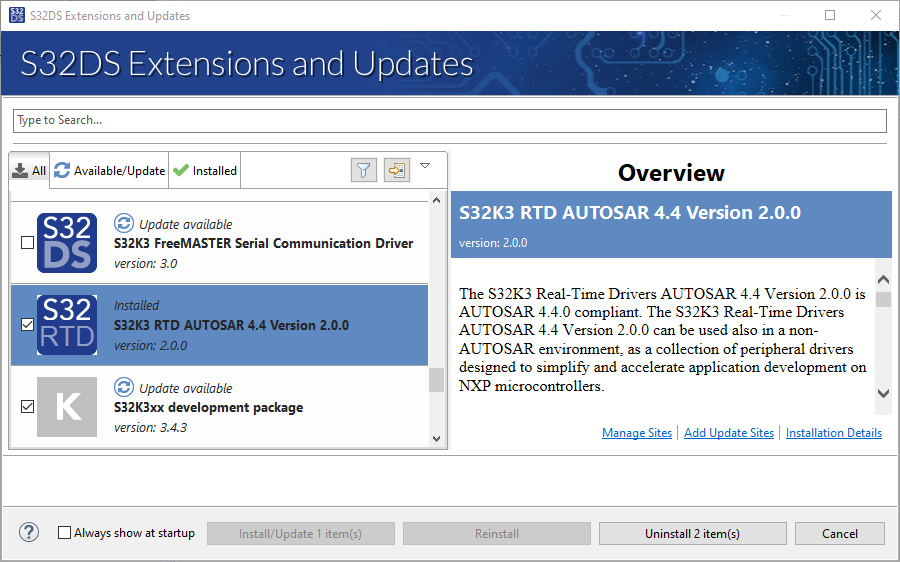900x562 pixels.
Task: Click update available icon for S32K3xx package
Action: [123, 387]
